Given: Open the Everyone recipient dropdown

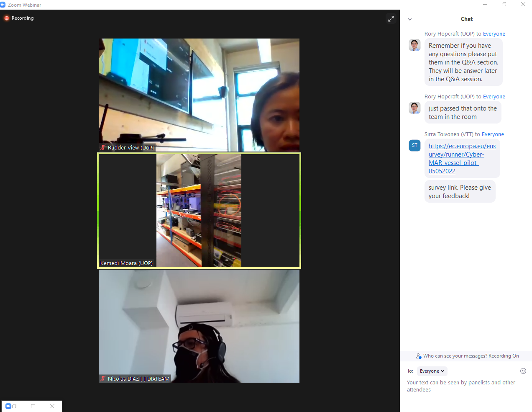Looking at the screenshot, I should (x=432, y=371).
